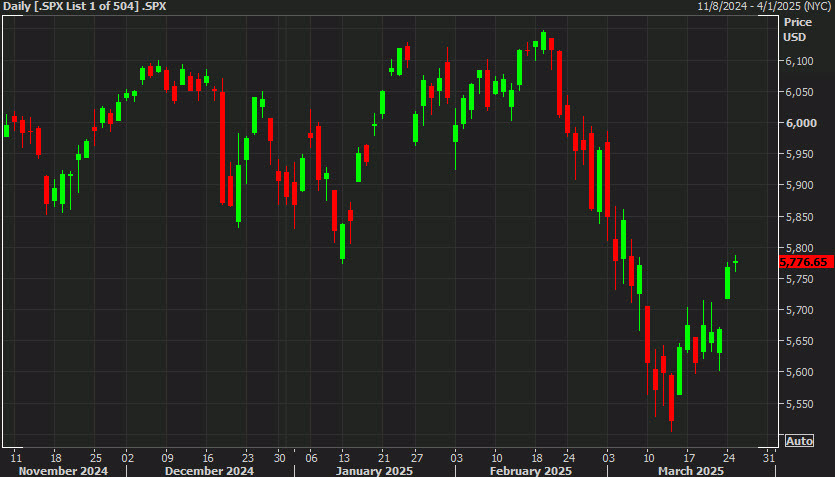The width and height of the screenshot is (835, 477).
Task: Click the 5,900 price axis label
Action: click(800, 185)
